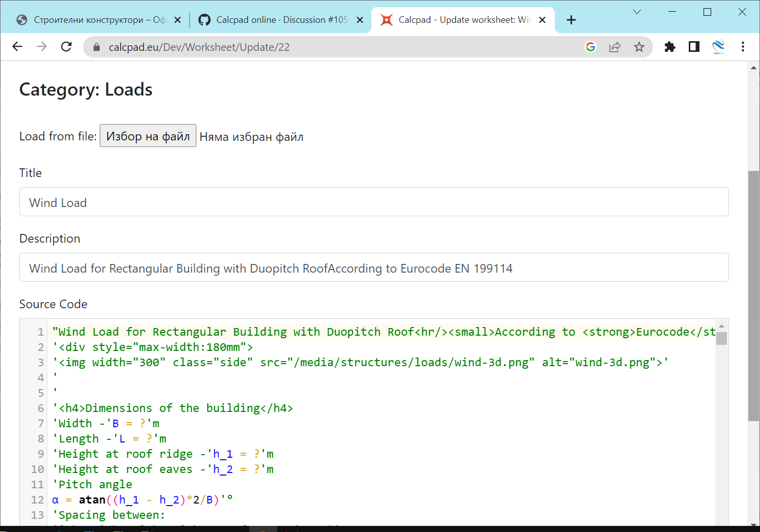
Task: Open the Chrome three-dot menu
Action: [743, 47]
